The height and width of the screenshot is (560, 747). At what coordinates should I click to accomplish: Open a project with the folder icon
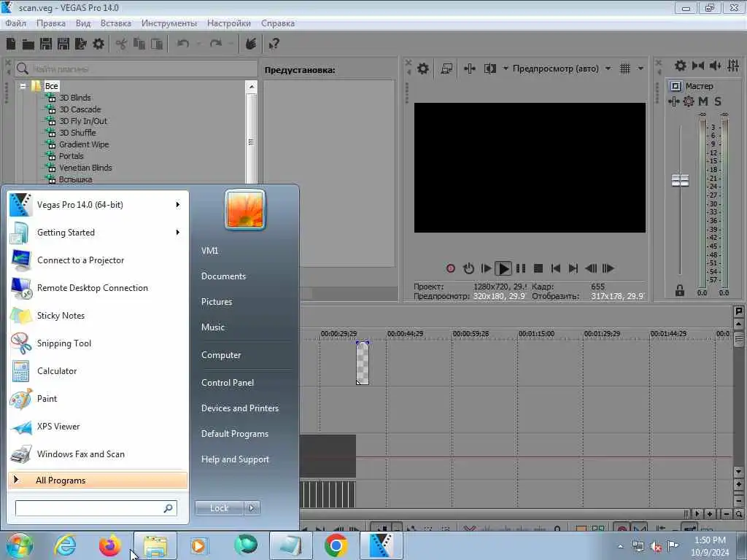(28, 44)
